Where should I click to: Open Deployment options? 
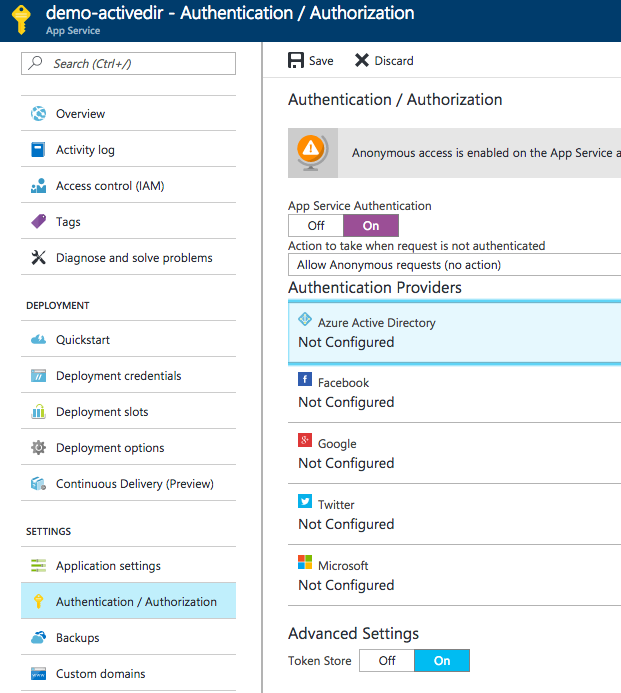click(x=128, y=448)
